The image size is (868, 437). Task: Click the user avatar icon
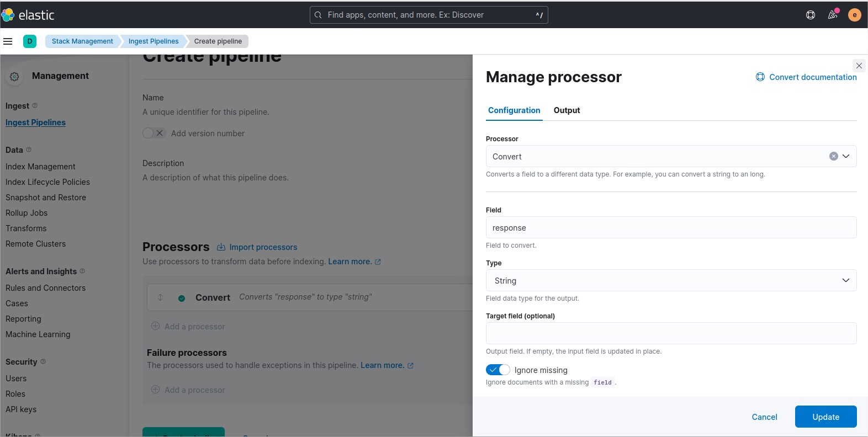point(854,15)
